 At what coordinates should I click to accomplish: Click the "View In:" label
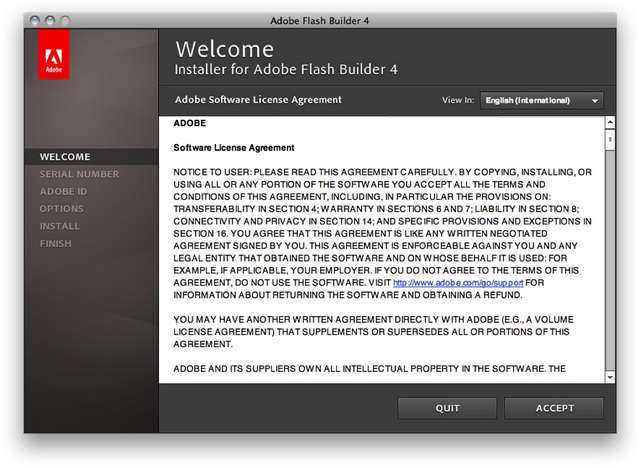coord(458,100)
